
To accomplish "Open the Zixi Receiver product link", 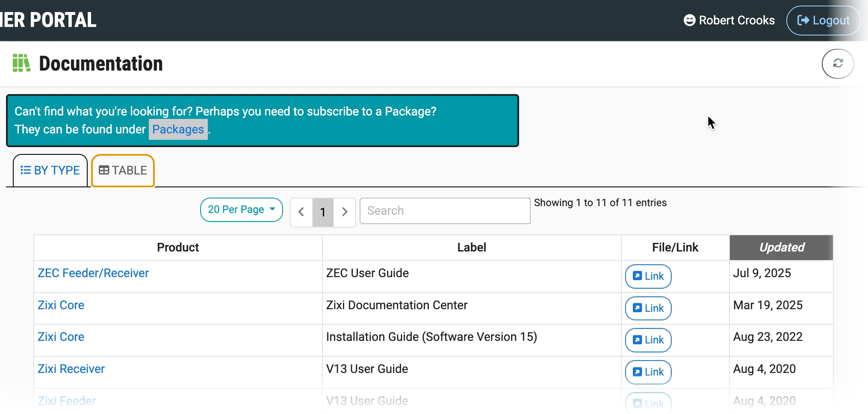I will point(71,369).
